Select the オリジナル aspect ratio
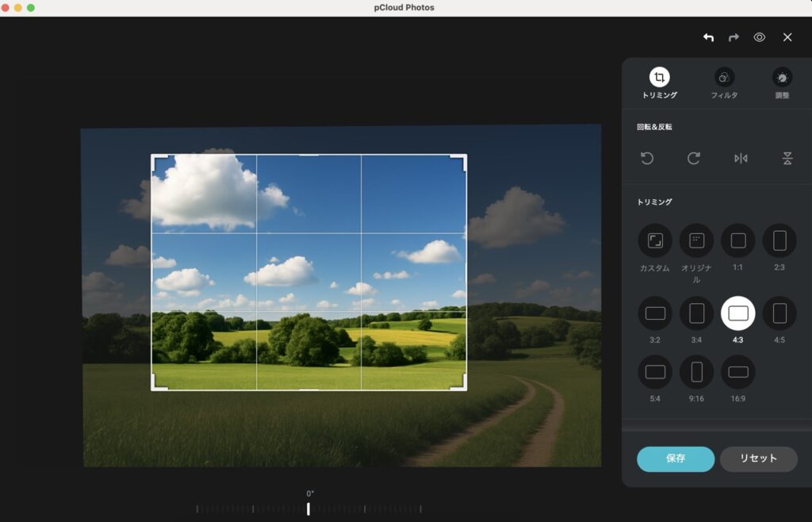The image size is (812, 522). click(696, 240)
